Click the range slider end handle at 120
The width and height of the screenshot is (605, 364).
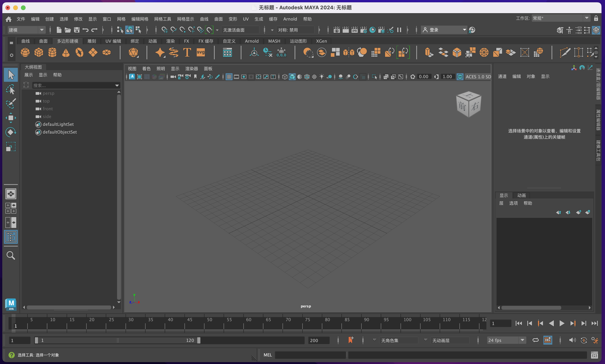pyautogui.click(x=199, y=340)
